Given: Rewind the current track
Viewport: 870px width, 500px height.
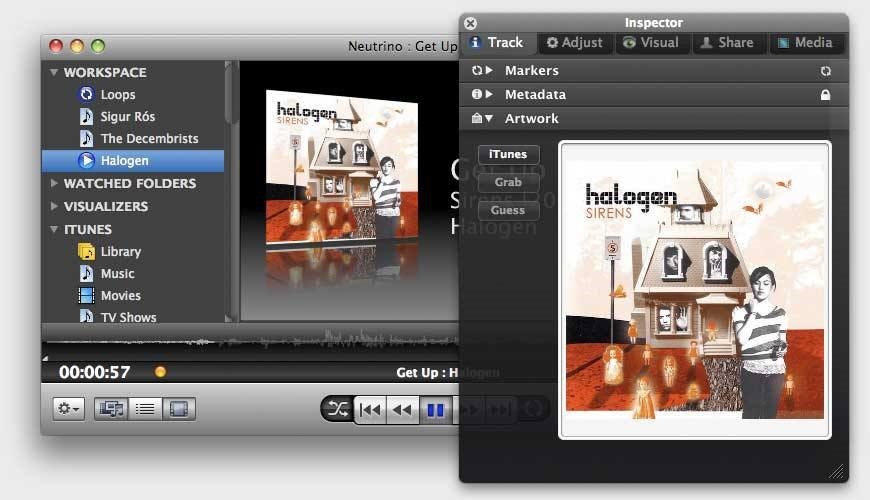Looking at the screenshot, I should (x=402, y=410).
